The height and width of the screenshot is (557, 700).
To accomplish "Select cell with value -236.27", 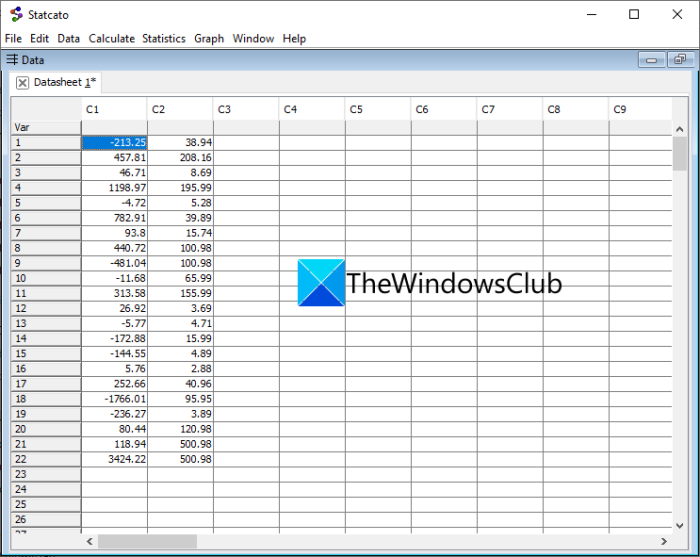I will (114, 414).
